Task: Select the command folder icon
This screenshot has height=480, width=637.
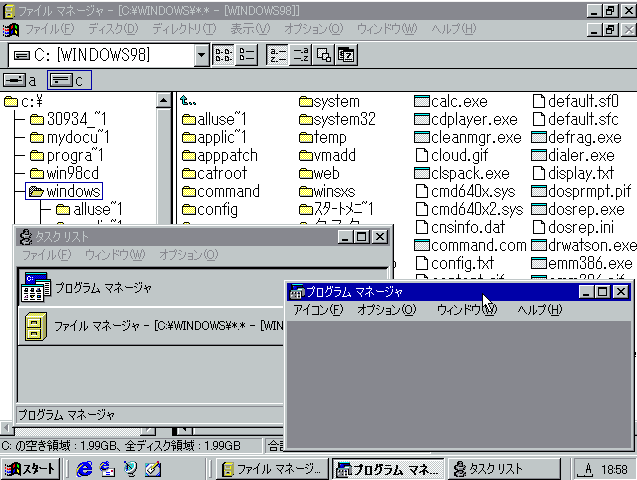Action: coord(189,192)
